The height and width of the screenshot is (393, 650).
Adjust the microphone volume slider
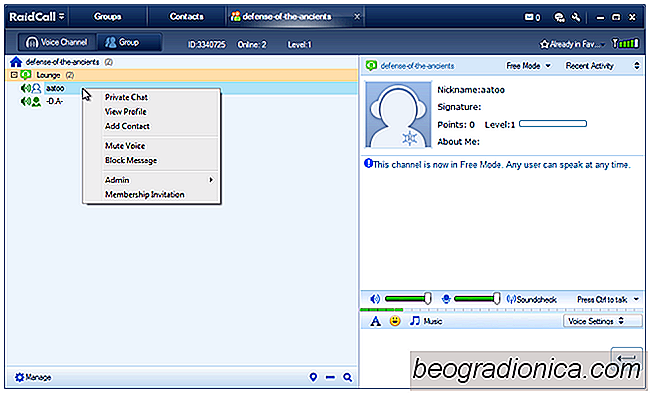tap(477, 298)
